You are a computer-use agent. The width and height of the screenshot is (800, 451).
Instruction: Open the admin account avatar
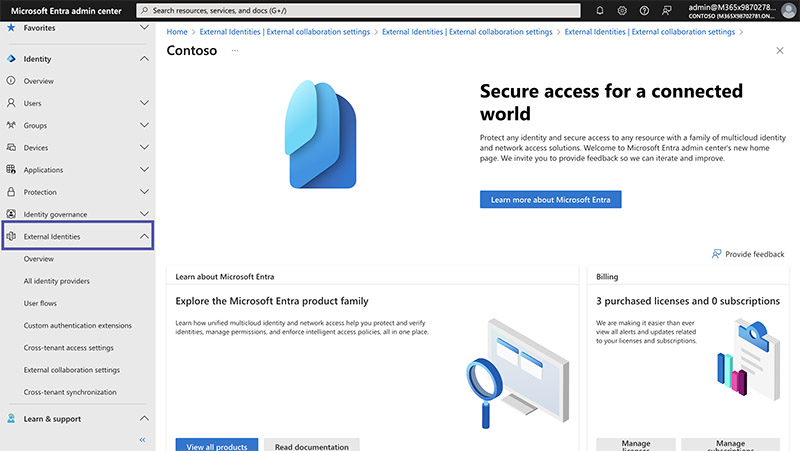pos(790,11)
